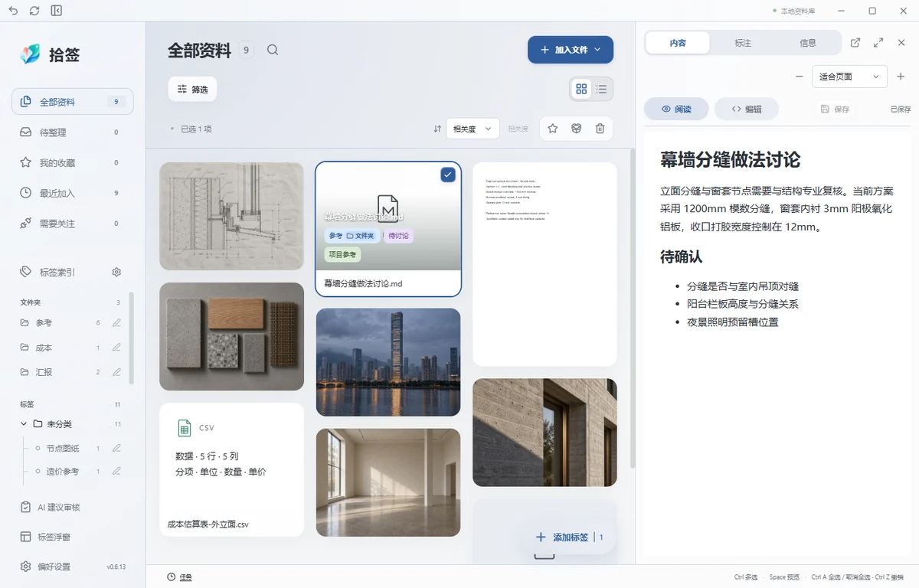Open the concrete facade photo thumbnail
The height and width of the screenshot is (588, 919).
click(x=545, y=433)
